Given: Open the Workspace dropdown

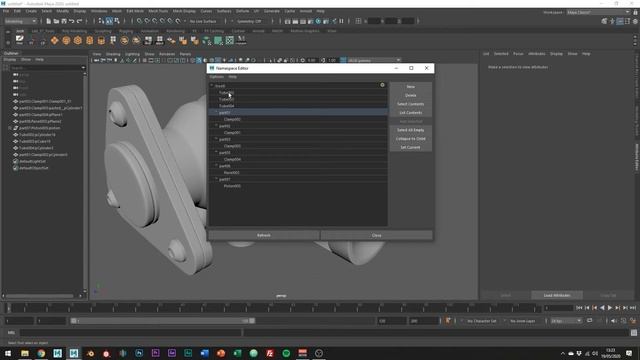Looking at the screenshot, I should pyautogui.click(x=598, y=12).
